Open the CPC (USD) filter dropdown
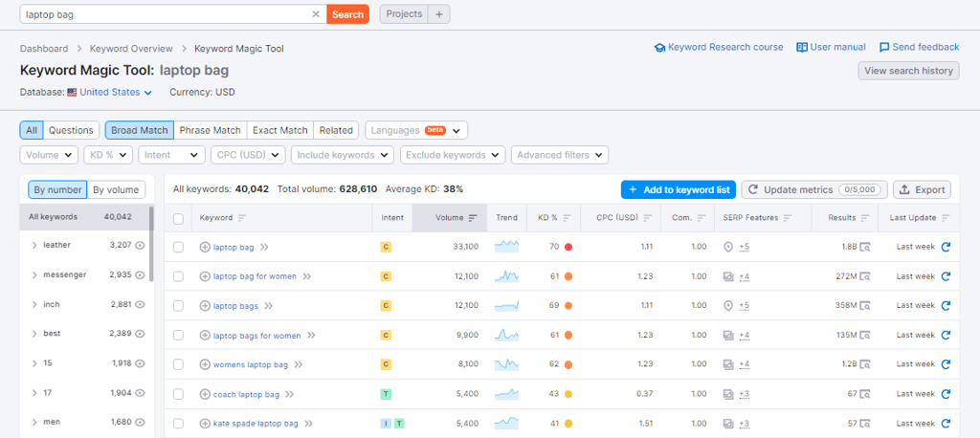This screenshot has height=438, width=980. pyautogui.click(x=248, y=155)
